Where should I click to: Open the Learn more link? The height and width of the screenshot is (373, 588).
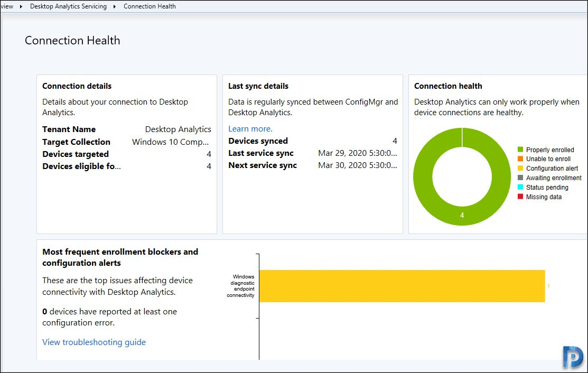(250, 128)
